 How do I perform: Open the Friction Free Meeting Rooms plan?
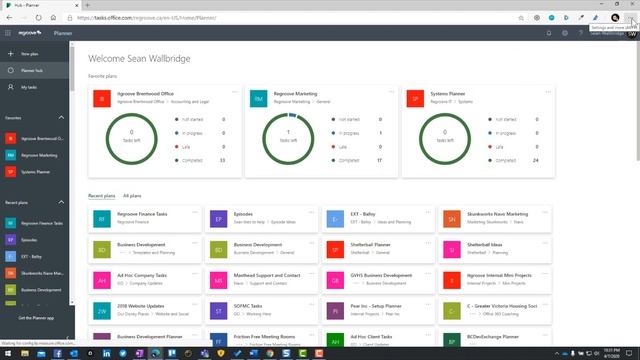(x=262, y=339)
